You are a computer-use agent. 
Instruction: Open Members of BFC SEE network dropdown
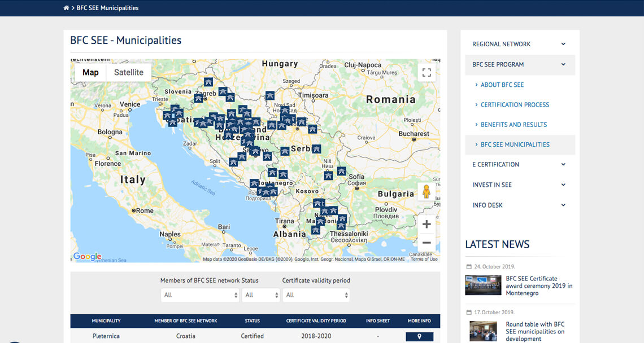pos(200,295)
